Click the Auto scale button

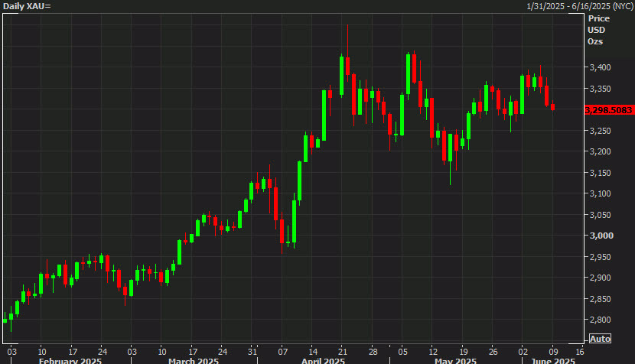tap(601, 339)
